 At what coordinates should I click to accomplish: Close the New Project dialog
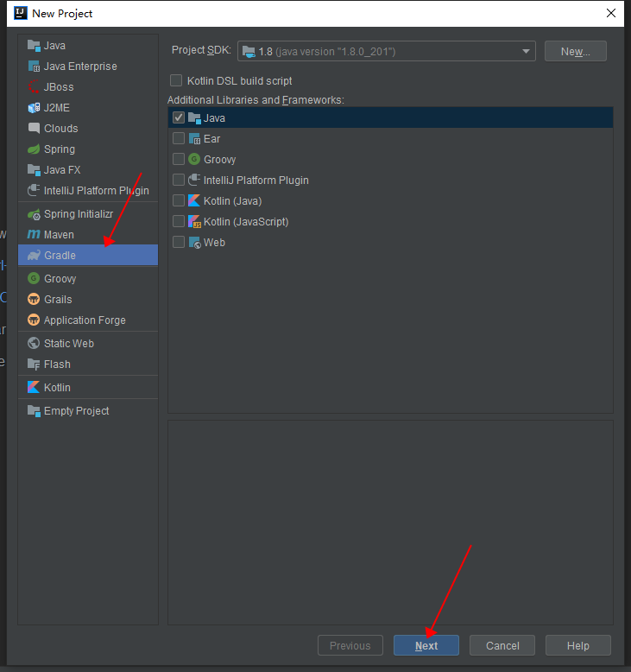[x=611, y=13]
